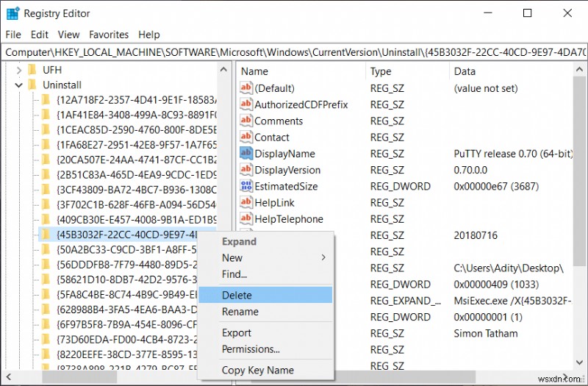
Task: Open the Favorites menu
Action: click(x=109, y=35)
